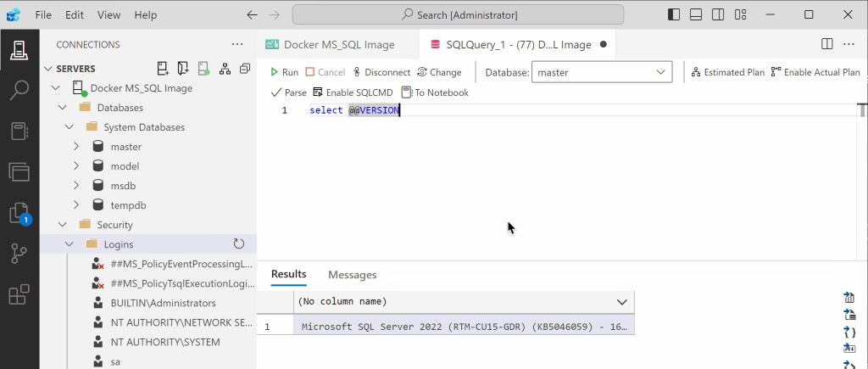The width and height of the screenshot is (868, 369).
Task: Show the Results tab
Action: 288,274
